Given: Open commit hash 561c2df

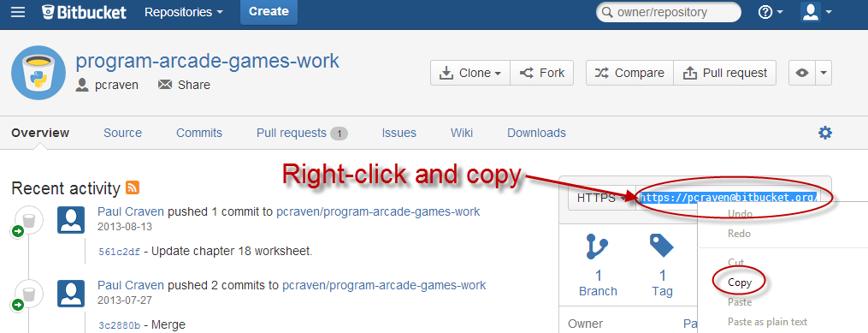Looking at the screenshot, I should coord(120,252).
